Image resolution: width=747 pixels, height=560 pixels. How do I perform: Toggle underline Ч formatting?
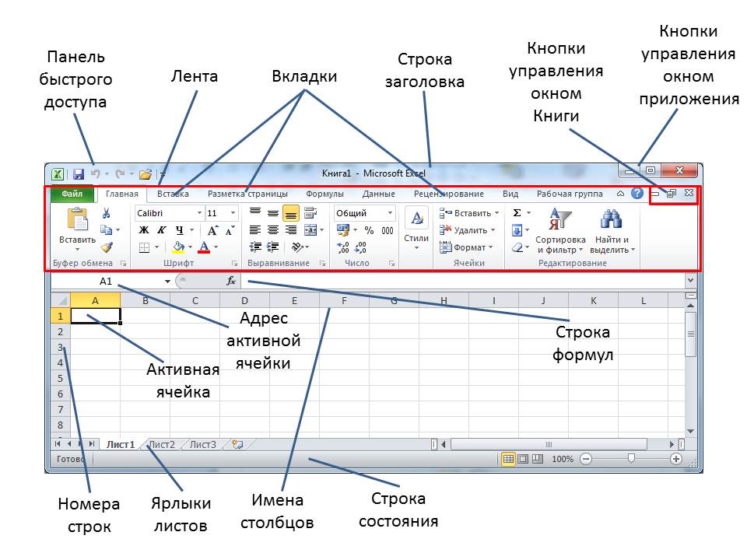point(179,230)
